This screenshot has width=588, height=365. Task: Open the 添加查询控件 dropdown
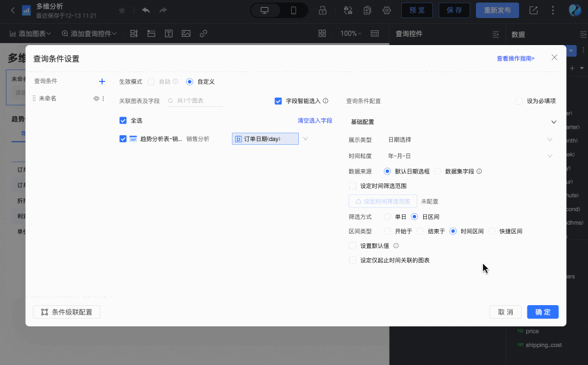coord(90,33)
